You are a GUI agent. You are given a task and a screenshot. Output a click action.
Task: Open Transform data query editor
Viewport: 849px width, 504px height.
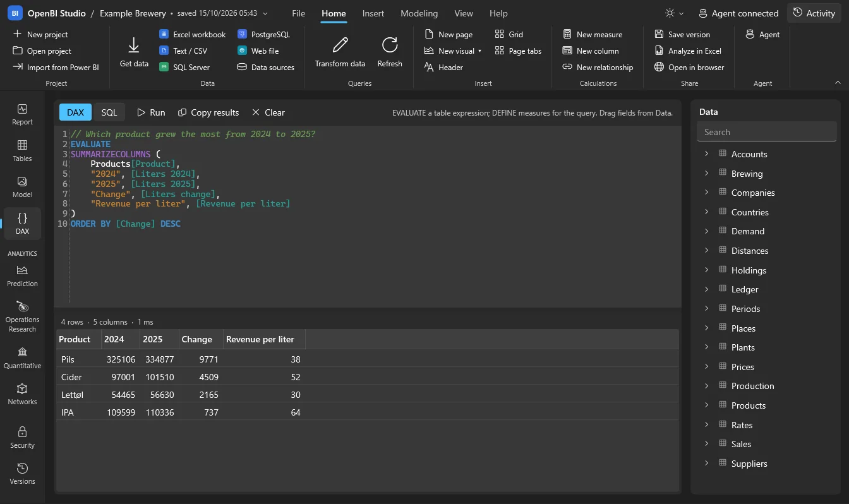tap(340, 52)
